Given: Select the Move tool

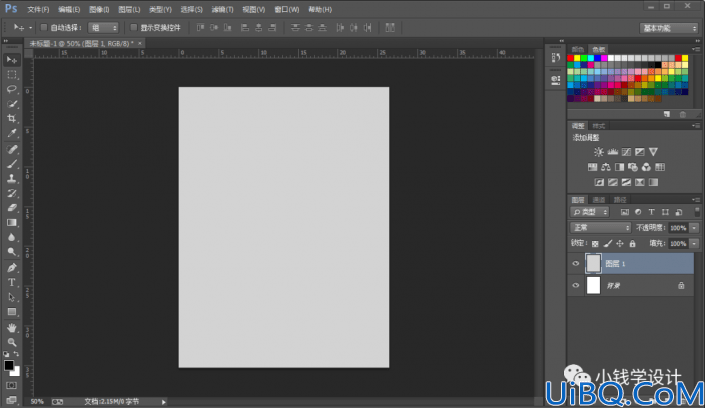Looking at the screenshot, I should [12, 60].
